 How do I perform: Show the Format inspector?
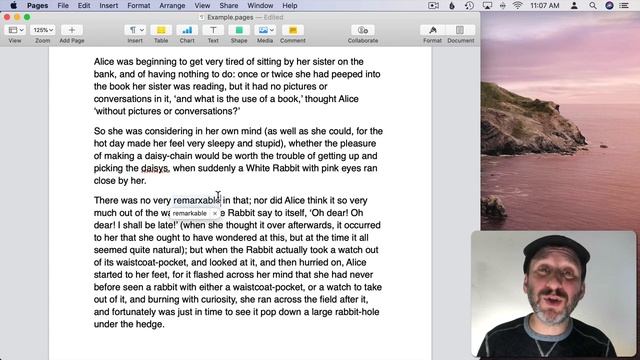[x=433, y=30]
